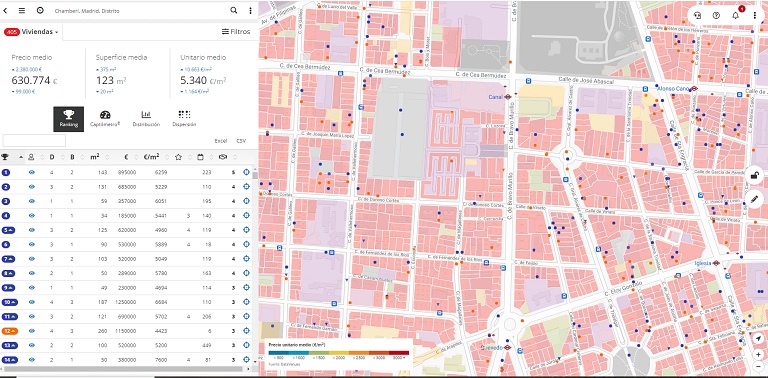Export the table to Excel
Viewport: 768px width, 378px height.
[x=221, y=141]
